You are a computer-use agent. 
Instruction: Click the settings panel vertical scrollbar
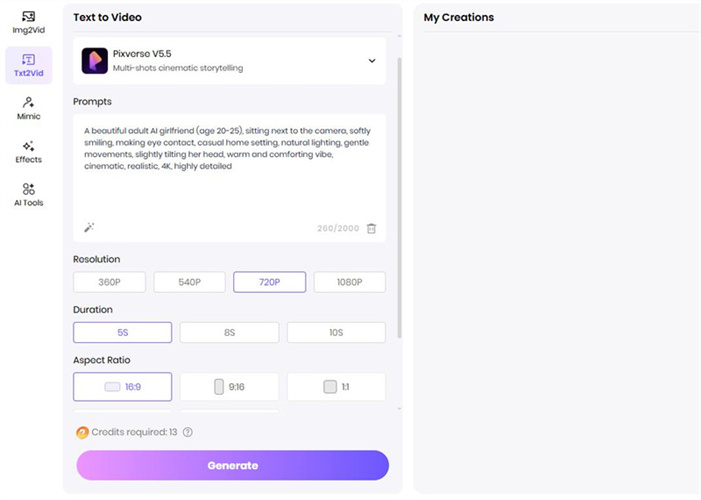pos(399,200)
